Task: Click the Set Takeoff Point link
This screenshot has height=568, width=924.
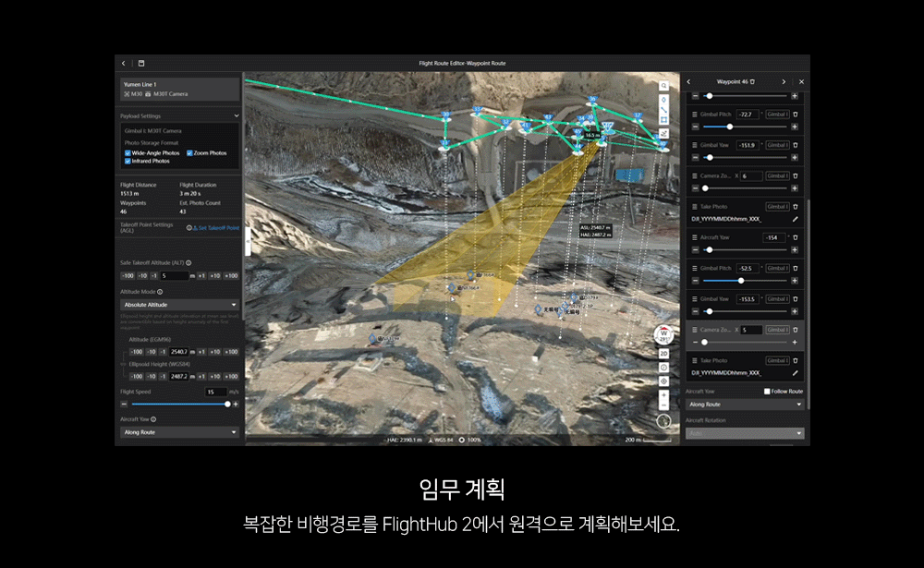Action: (215, 228)
